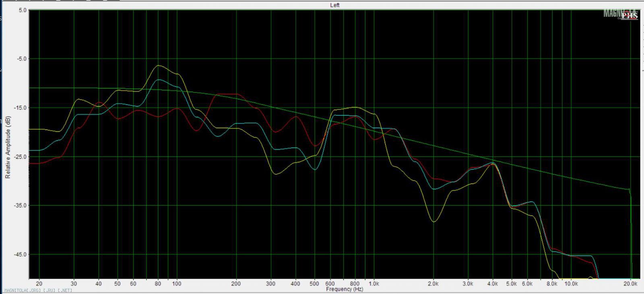
Task: Click the -15.0 dB label on the amplitude axis
Action: pyautogui.click(x=21, y=108)
